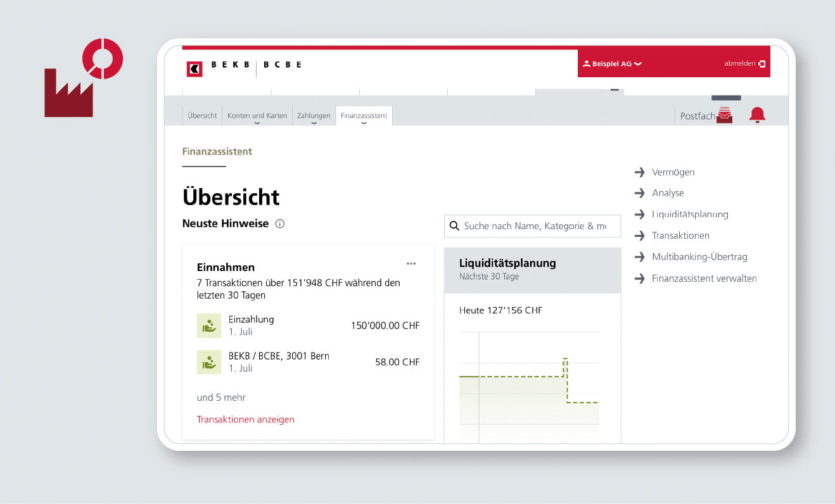Open the Vermögen link in sidebar
Viewport: 835px width, 504px height.
[673, 172]
